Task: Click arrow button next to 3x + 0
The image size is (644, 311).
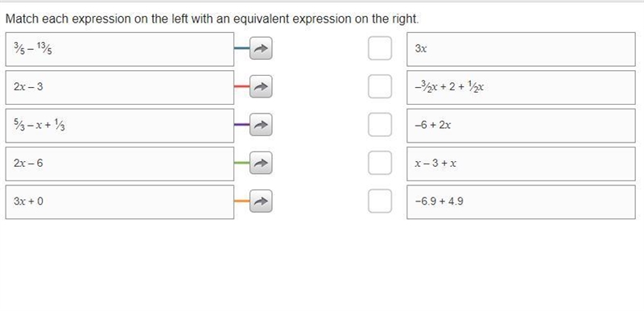Action: click(x=261, y=201)
